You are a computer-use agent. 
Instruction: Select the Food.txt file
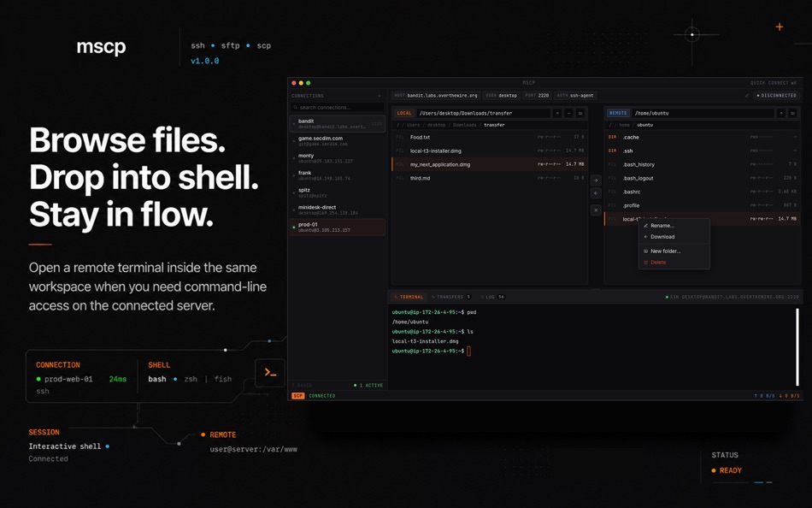click(x=490, y=138)
